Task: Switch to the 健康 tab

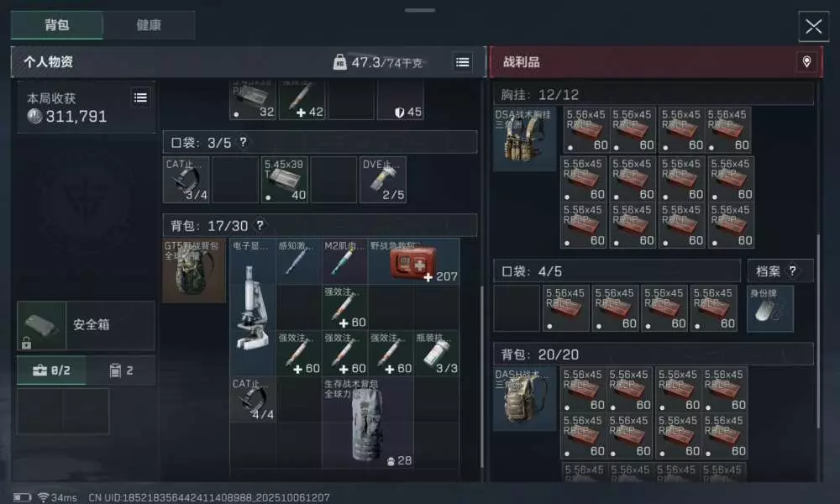Action: (x=149, y=25)
